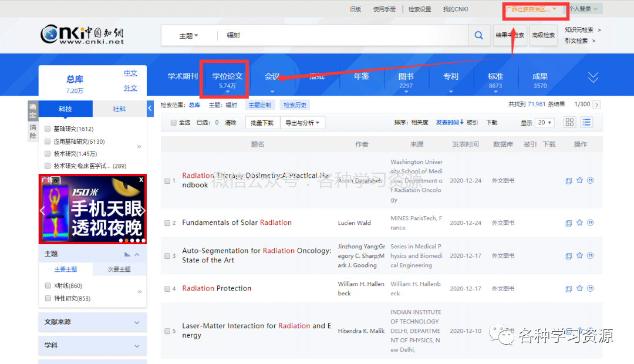The image size is (634, 364).
Task: Check result 1 Radiation Therapy Dosimetry
Action: pyautogui.click(x=167, y=181)
